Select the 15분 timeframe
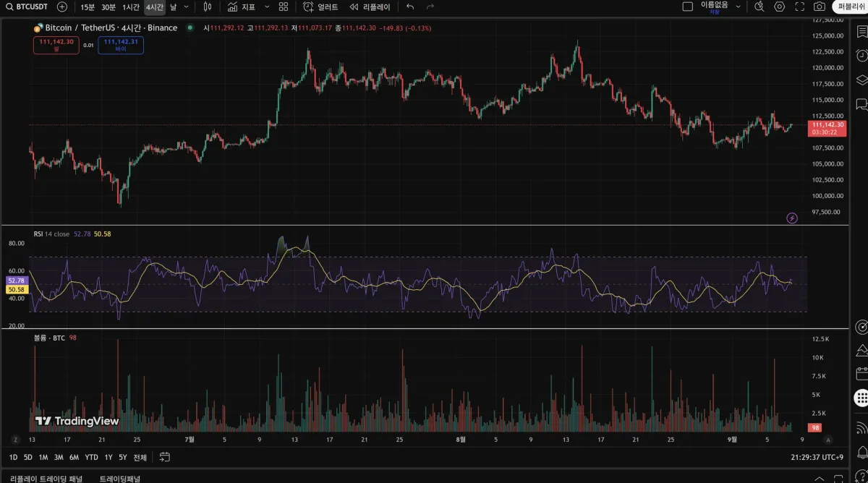The height and width of the screenshot is (483, 868). click(x=87, y=7)
